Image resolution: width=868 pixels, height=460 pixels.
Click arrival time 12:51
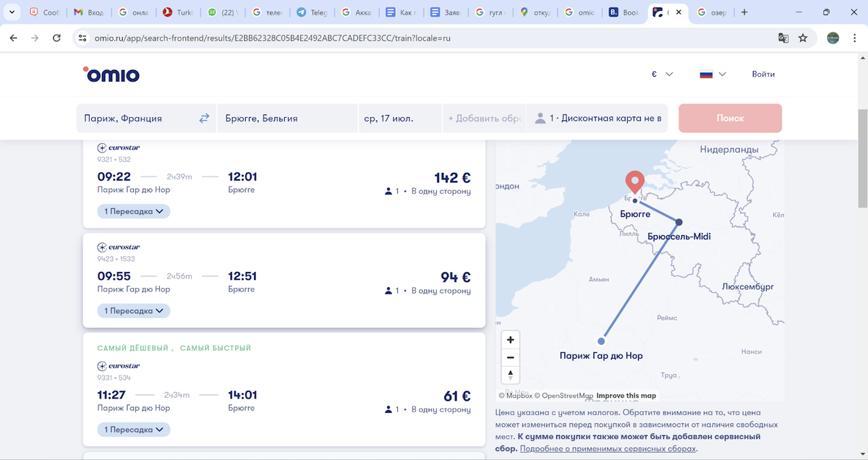[x=242, y=276]
